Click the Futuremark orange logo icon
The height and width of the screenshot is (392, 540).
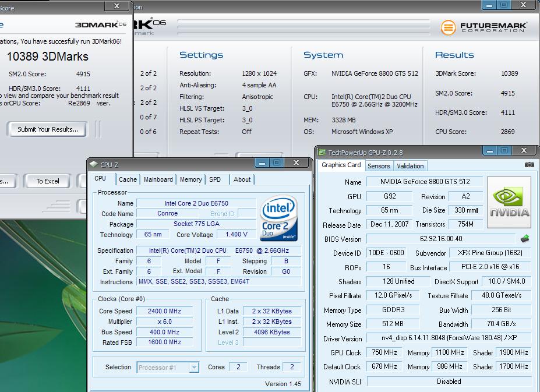pos(448,27)
